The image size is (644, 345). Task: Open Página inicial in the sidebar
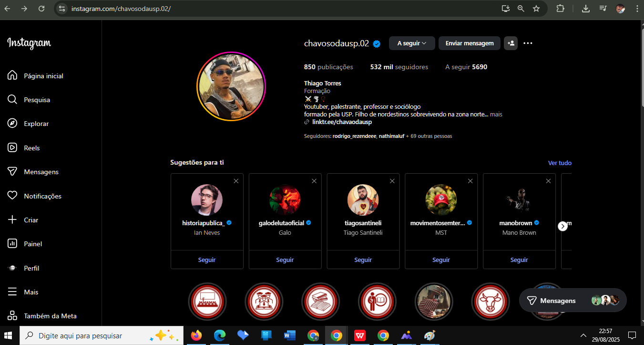(36, 76)
